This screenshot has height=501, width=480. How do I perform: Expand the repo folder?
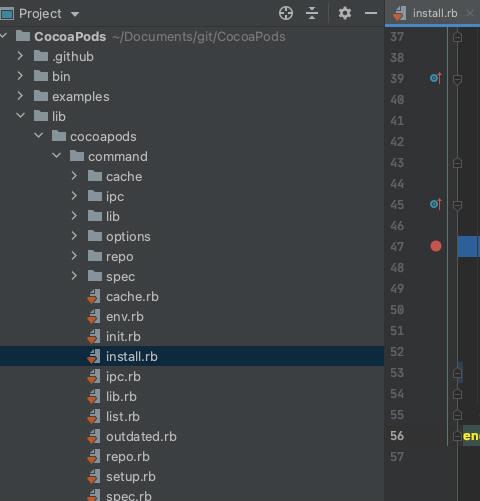75,256
